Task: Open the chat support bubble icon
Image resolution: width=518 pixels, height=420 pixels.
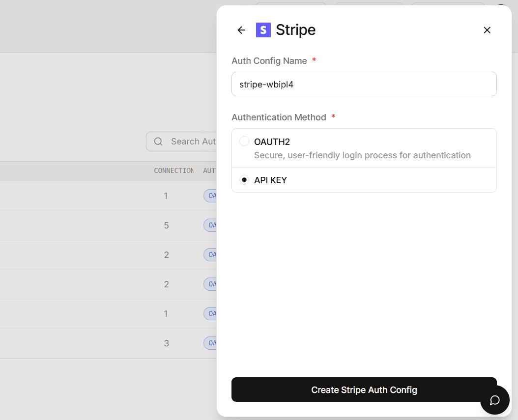Action: (x=494, y=400)
